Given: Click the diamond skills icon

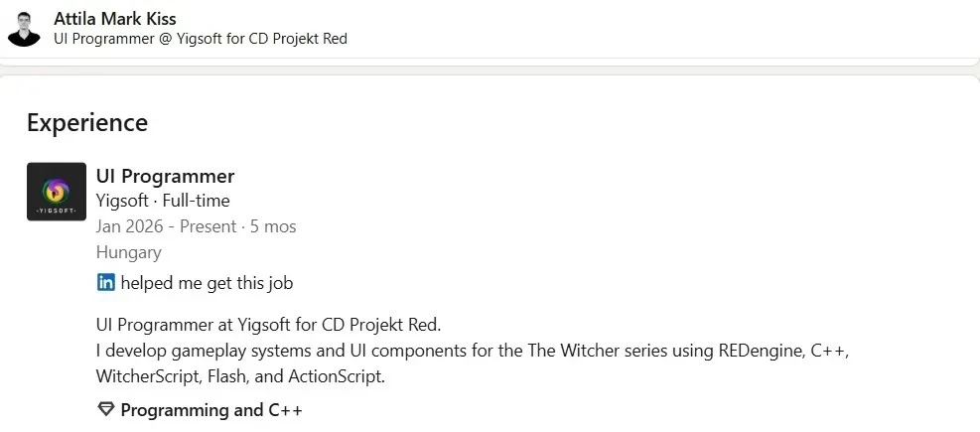Looking at the screenshot, I should click(105, 410).
